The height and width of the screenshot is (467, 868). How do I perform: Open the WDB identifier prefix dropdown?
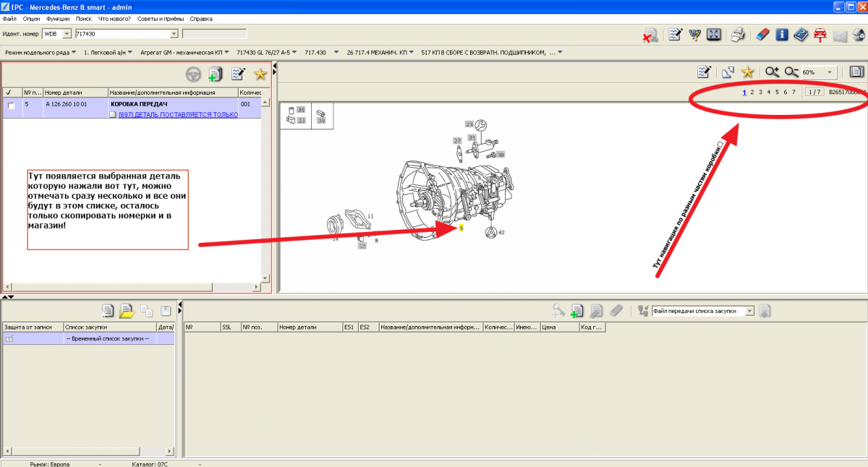[67, 34]
